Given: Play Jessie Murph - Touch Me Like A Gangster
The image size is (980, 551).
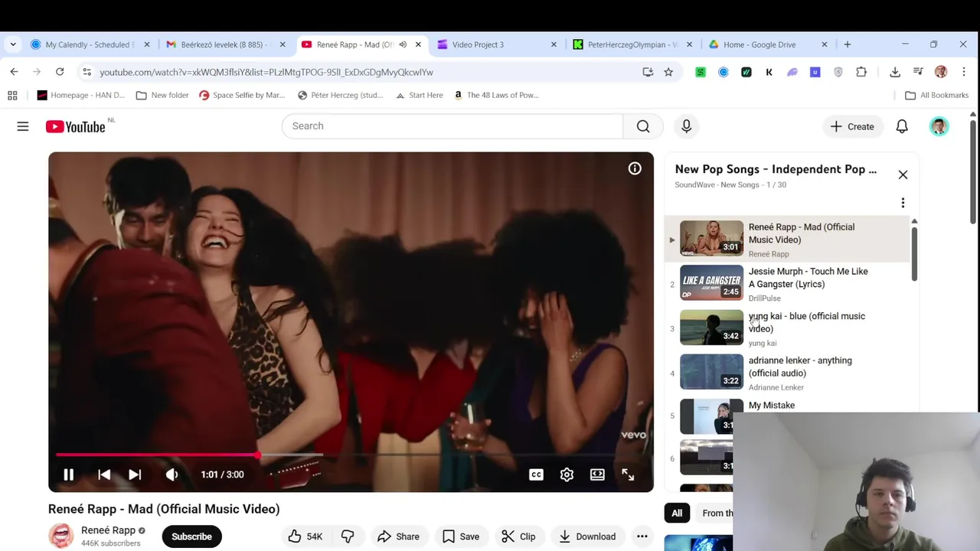Looking at the screenshot, I should pyautogui.click(x=808, y=278).
